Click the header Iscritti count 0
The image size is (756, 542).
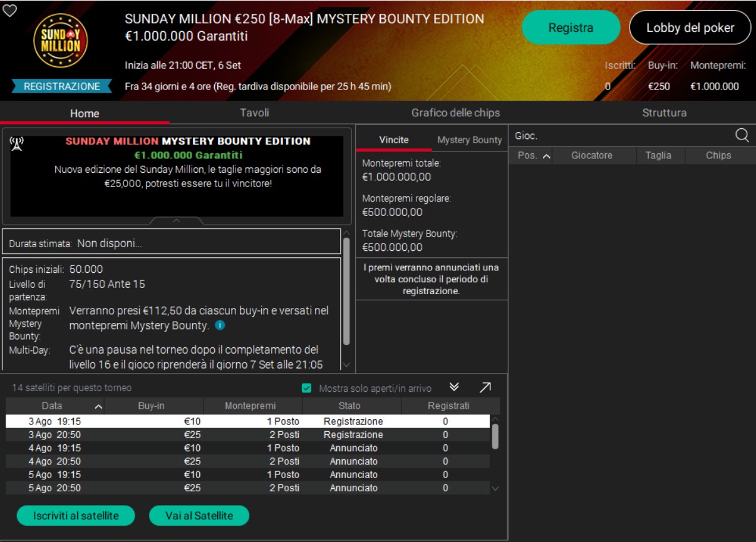click(607, 86)
